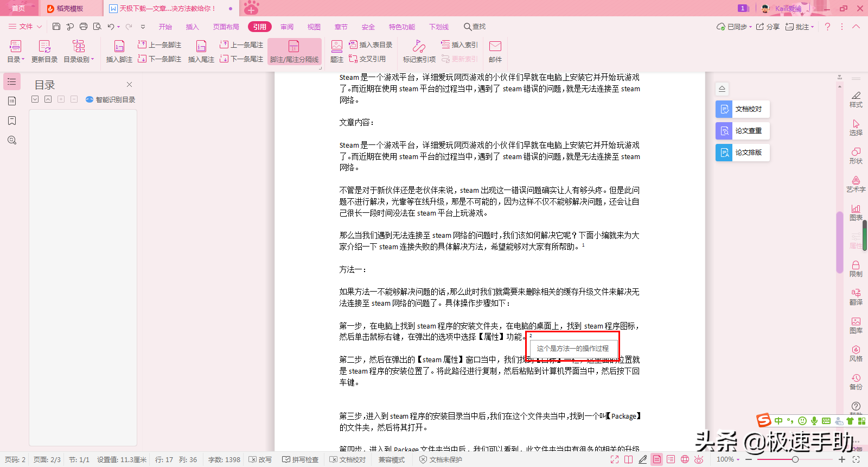Click the Export to PDF icon
Image resolution: width=868 pixels, height=467 pixels.
tap(70, 27)
